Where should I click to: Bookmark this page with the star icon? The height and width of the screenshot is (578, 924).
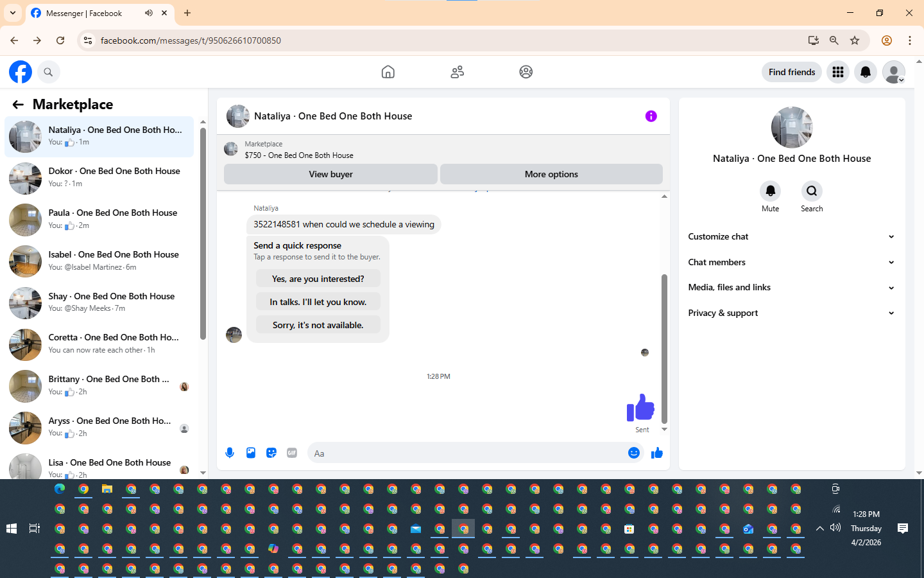pos(855,40)
